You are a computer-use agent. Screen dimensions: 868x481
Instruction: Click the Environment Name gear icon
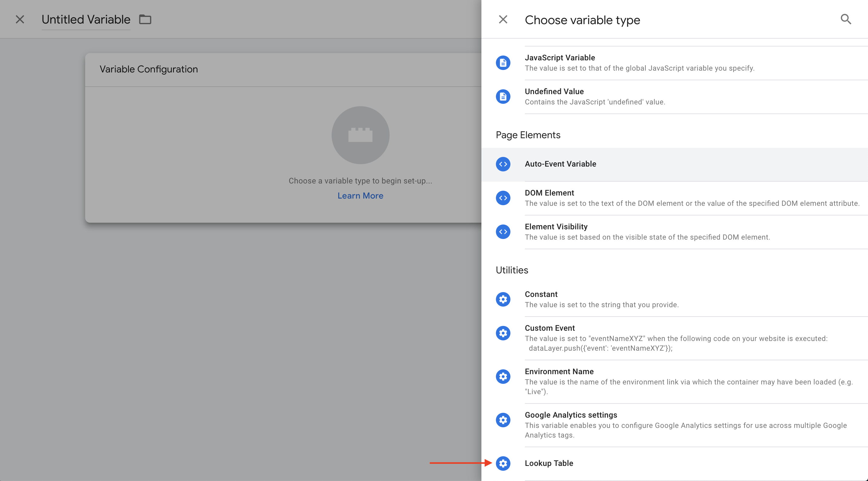click(503, 377)
